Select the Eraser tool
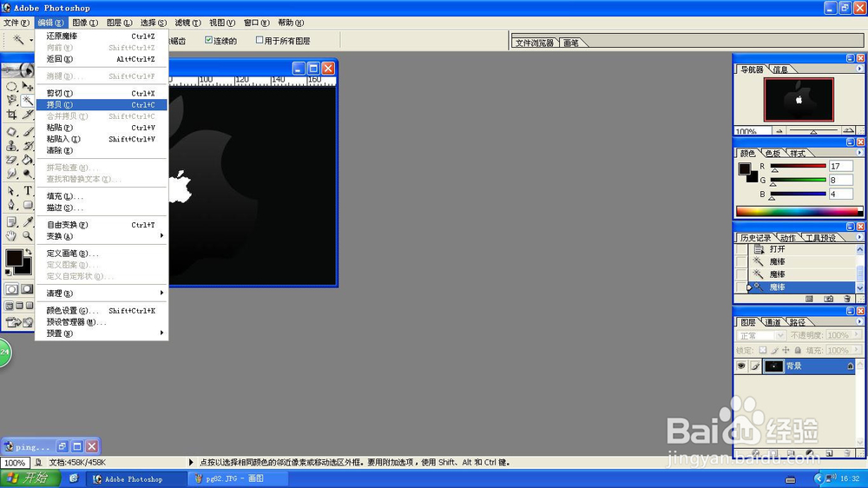The height and width of the screenshot is (488, 868). [x=11, y=160]
